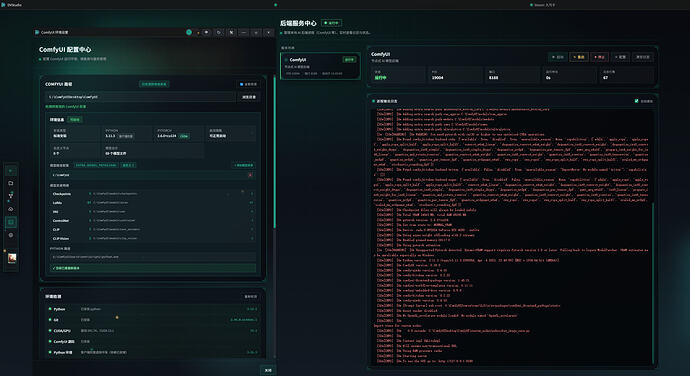Click the close button at config window bottom

coord(268,370)
